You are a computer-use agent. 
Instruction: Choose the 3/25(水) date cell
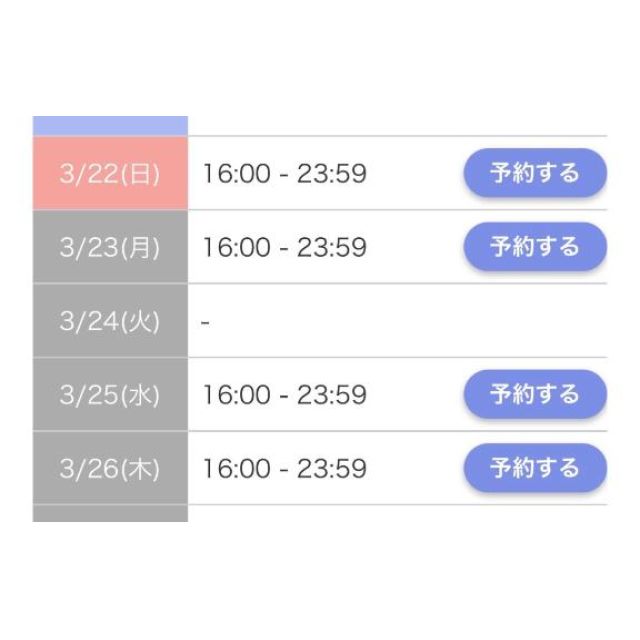click(110, 395)
